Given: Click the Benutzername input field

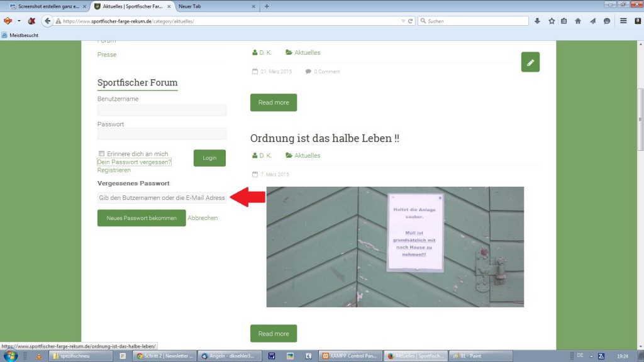Looking at the screenshot, I should tap(162, 110).
